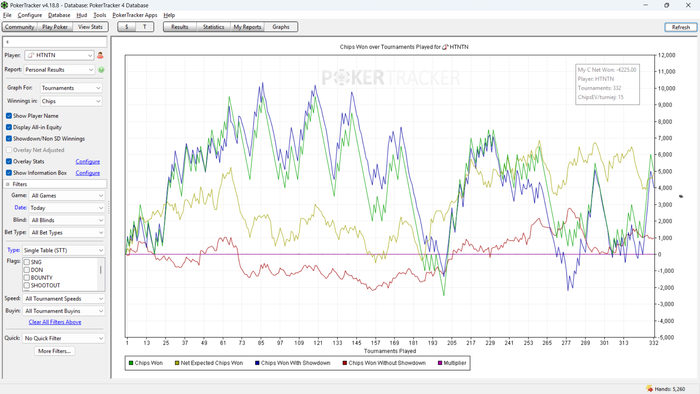Tick the BOUNTY flag checkbox

point(27,278)
